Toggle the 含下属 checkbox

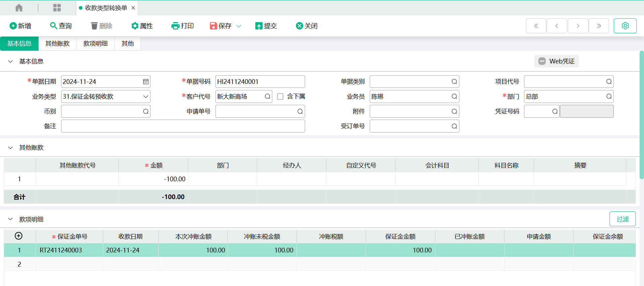click(x=280, y=97)
